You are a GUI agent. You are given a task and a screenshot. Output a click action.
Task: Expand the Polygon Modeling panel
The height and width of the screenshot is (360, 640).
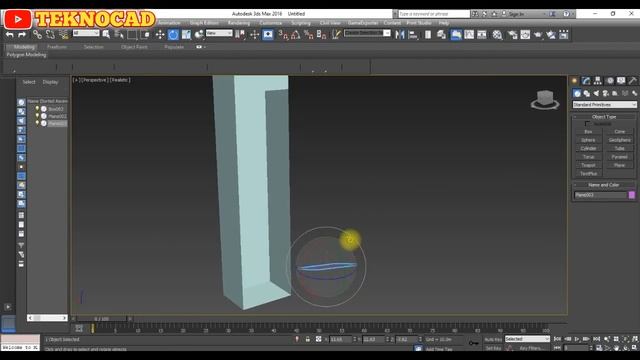(26, 55)
